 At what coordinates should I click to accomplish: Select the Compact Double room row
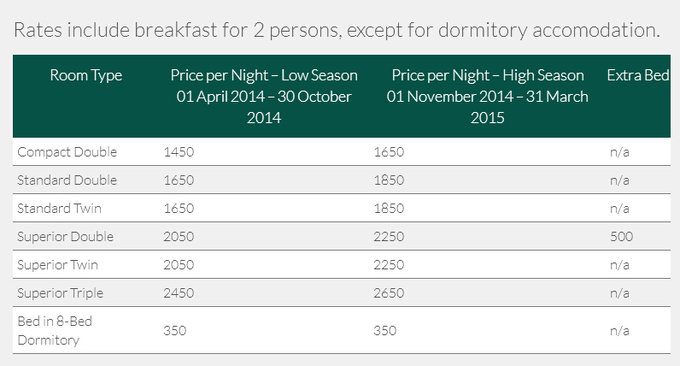coord(342,152)
